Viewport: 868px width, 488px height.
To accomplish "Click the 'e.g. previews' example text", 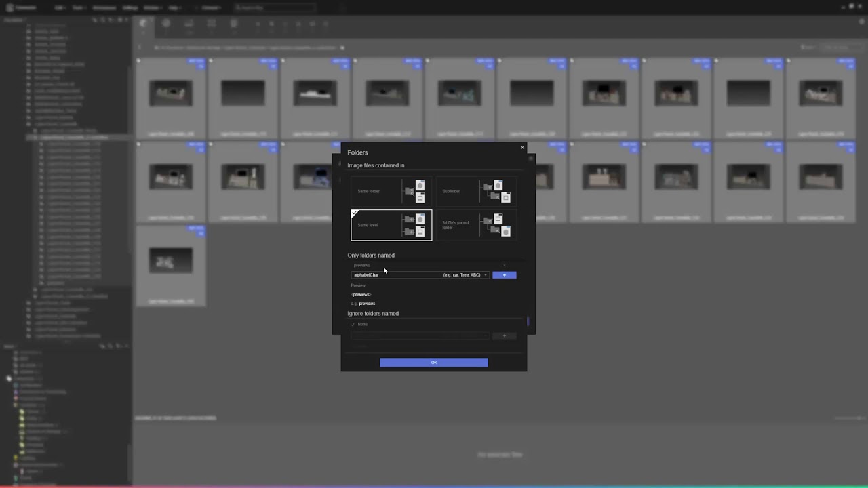I will point(363,304).
